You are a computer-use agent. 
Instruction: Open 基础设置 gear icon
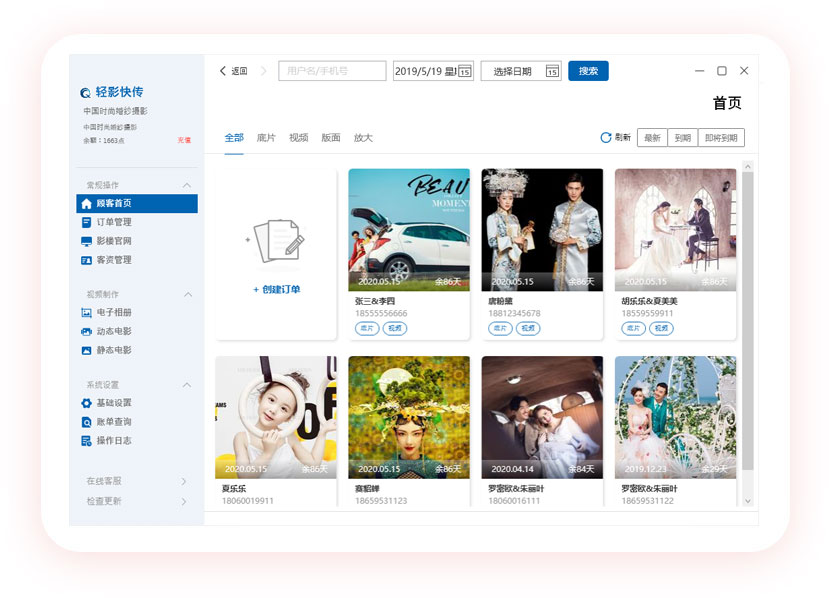(86, 403)
